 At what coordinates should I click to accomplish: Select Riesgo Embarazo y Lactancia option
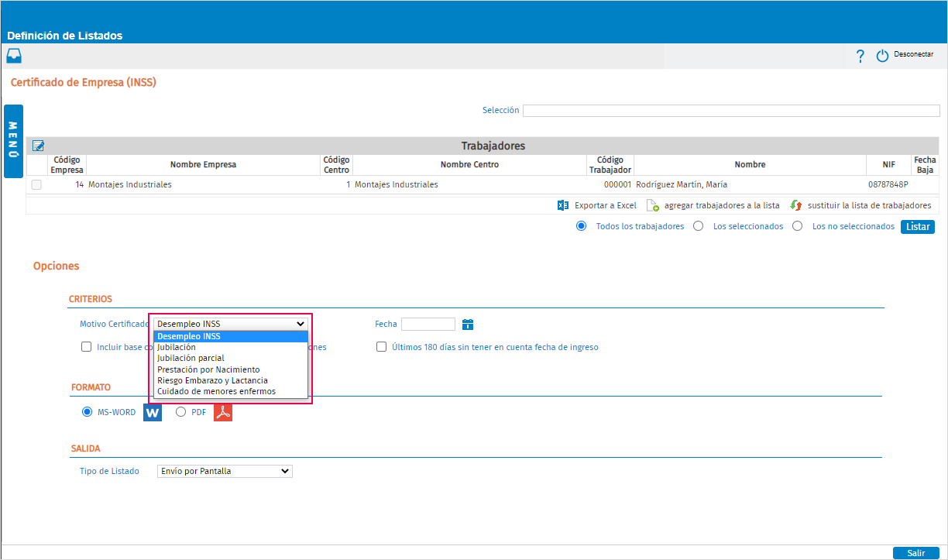point(231,380)
